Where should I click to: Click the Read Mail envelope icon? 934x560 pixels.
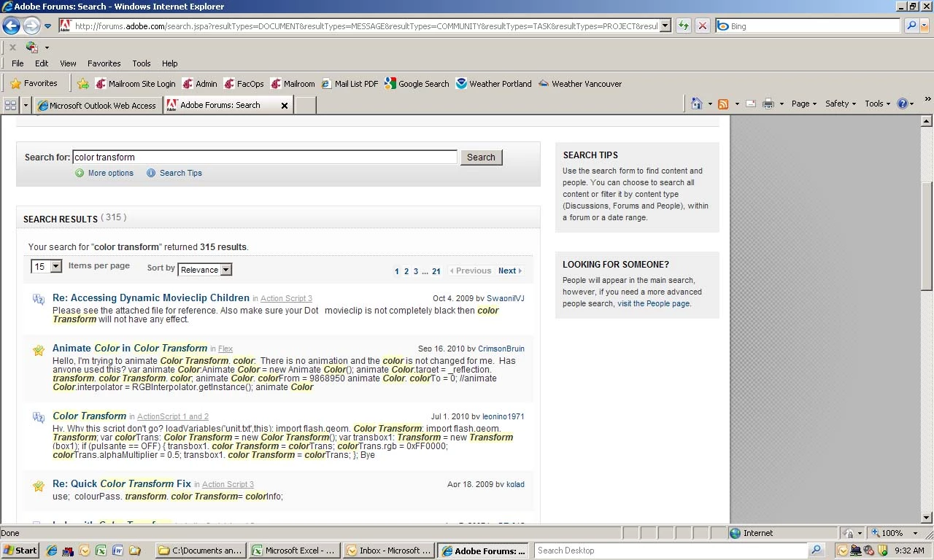click(x=751, y=104)
